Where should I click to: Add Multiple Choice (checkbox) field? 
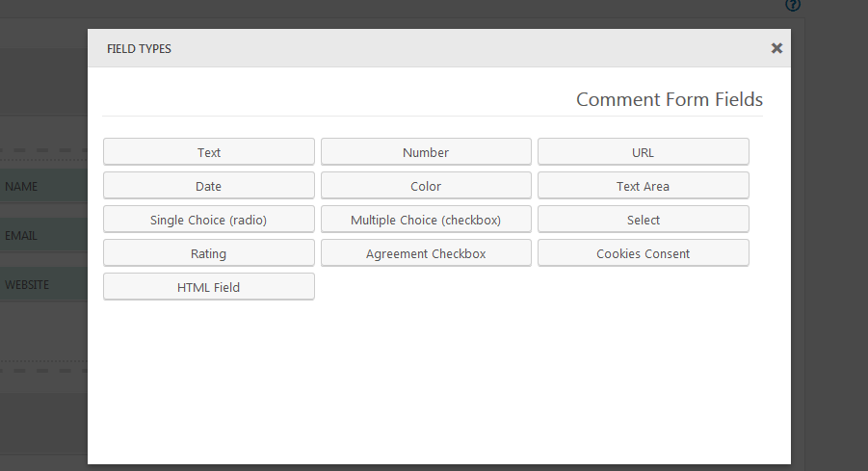click(x=426, y=220)
